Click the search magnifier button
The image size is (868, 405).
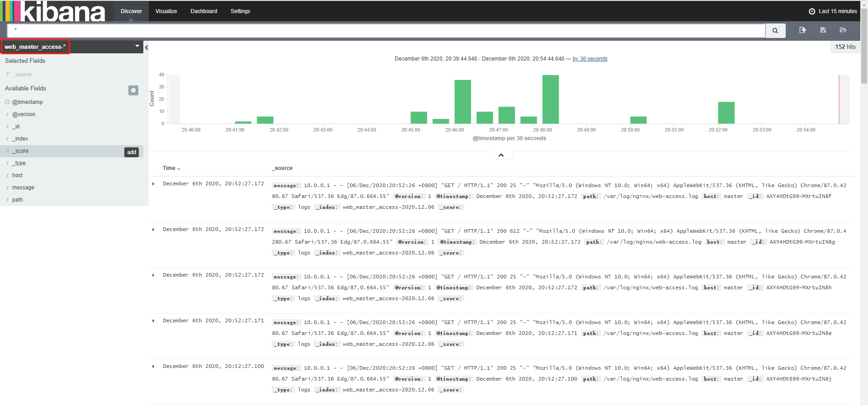click(775, 31)
